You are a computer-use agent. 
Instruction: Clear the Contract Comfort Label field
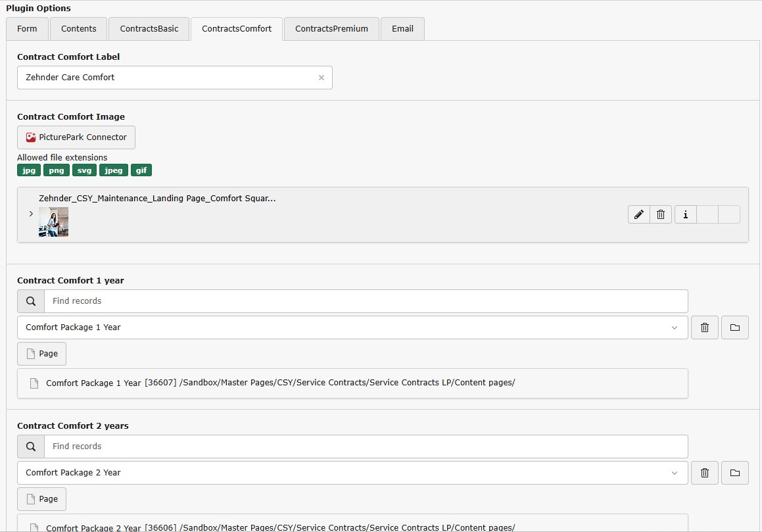click(321, 78)
